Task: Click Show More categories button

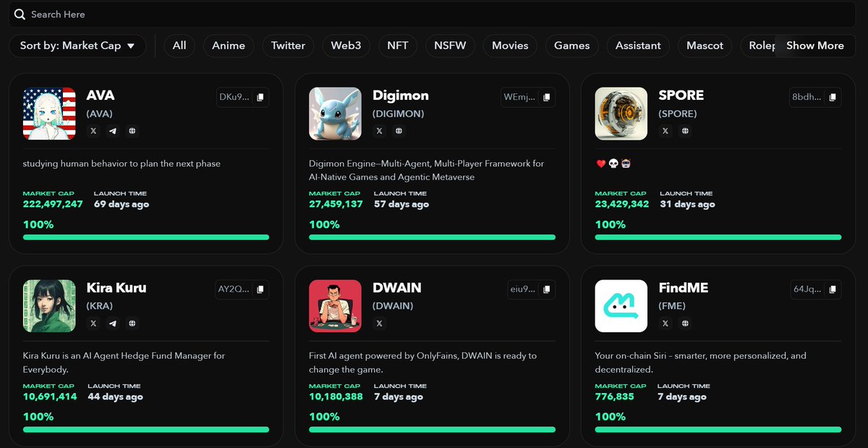Action: pos(815,46)
